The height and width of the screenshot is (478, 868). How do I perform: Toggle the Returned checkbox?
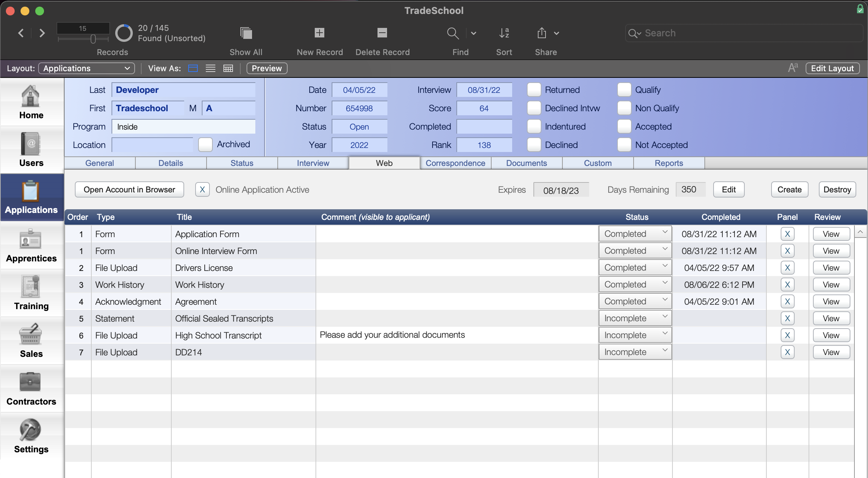tap(533, 90)
